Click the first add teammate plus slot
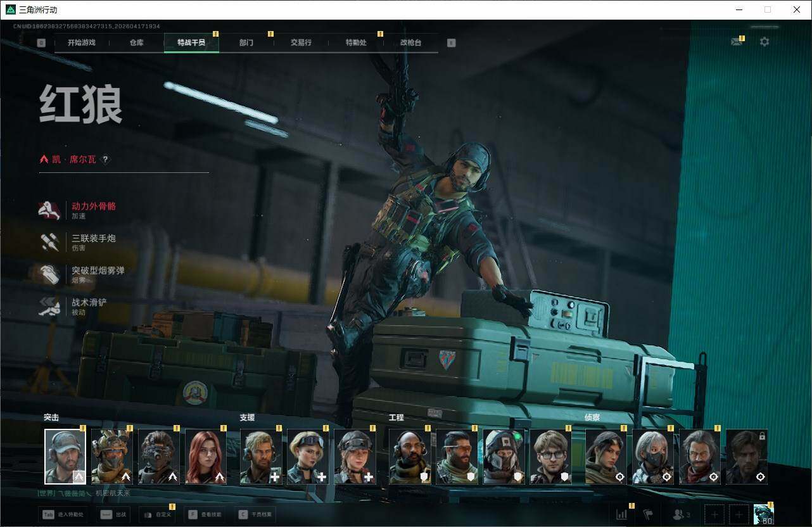The width and height of the screenshot is (812, 527). [x=715, y=514]
